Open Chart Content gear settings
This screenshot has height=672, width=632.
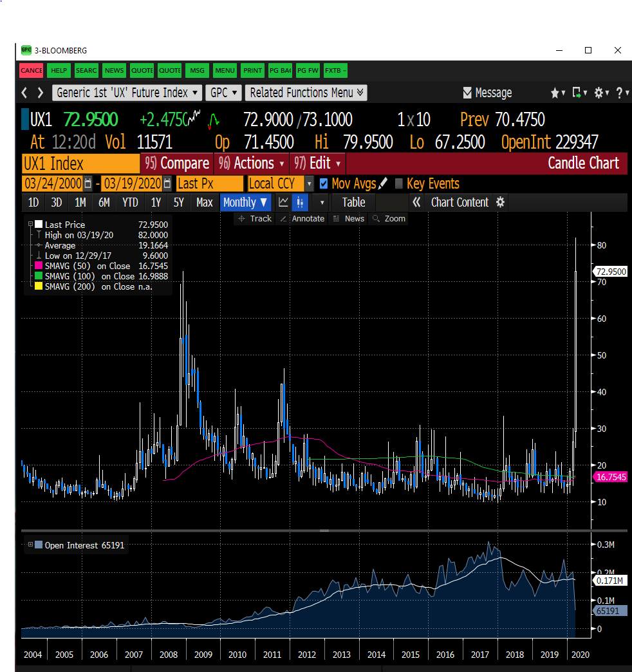coord(500,202)
